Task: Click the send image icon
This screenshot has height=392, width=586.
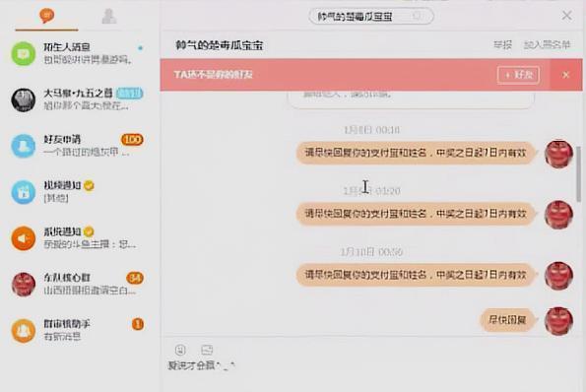Action: click(207, 350)
